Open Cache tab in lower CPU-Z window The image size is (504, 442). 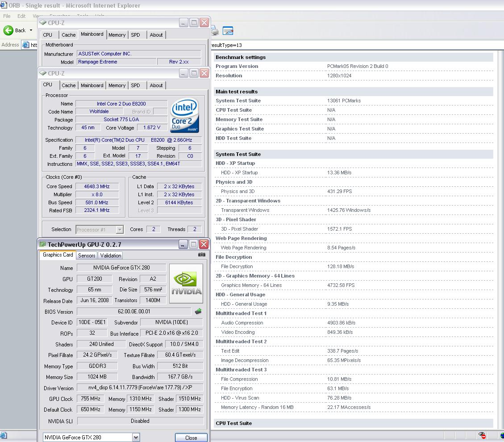pyautogui.click(x=69, y=85)
